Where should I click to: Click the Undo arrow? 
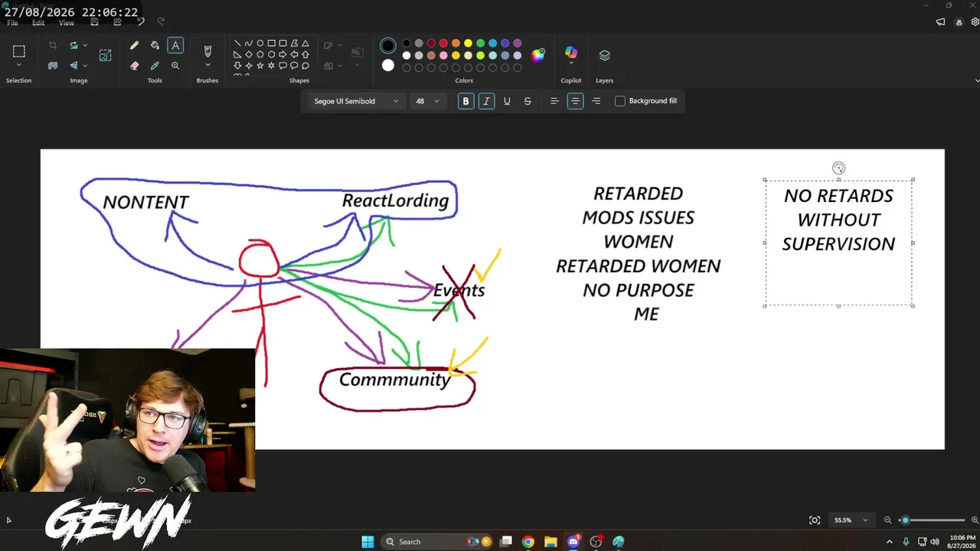tap(140, 22)
